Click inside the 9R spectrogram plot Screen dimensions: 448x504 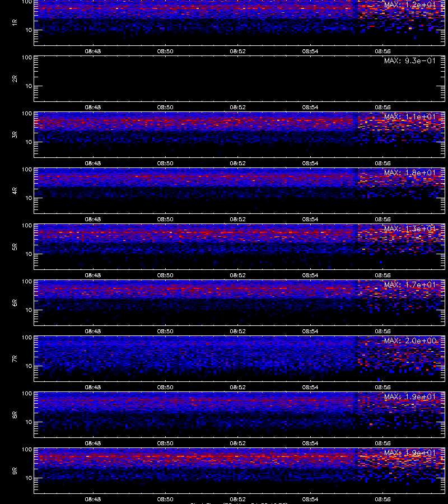coord(240,471)
